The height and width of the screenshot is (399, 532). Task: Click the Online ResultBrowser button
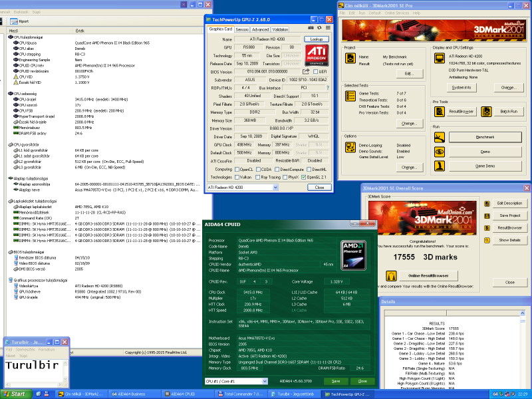coord(428,275)
